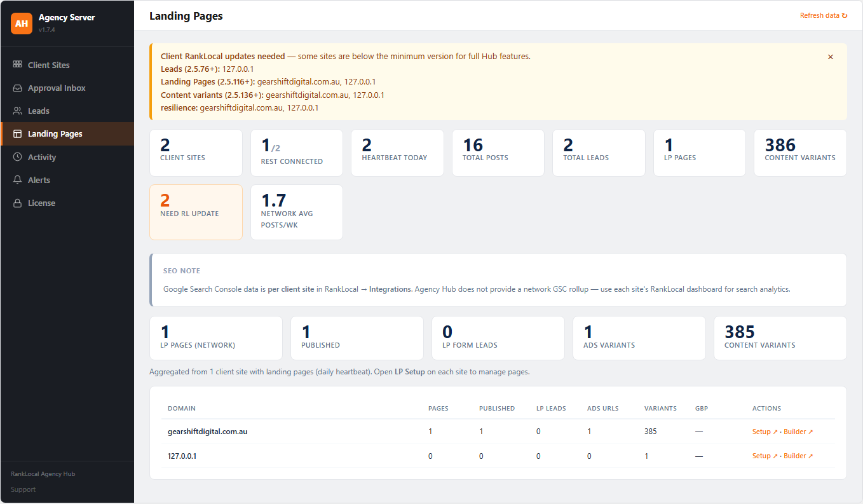Click the Landing Pages page title
Screen dimensions: 863x504
click(x=186, y=16)
